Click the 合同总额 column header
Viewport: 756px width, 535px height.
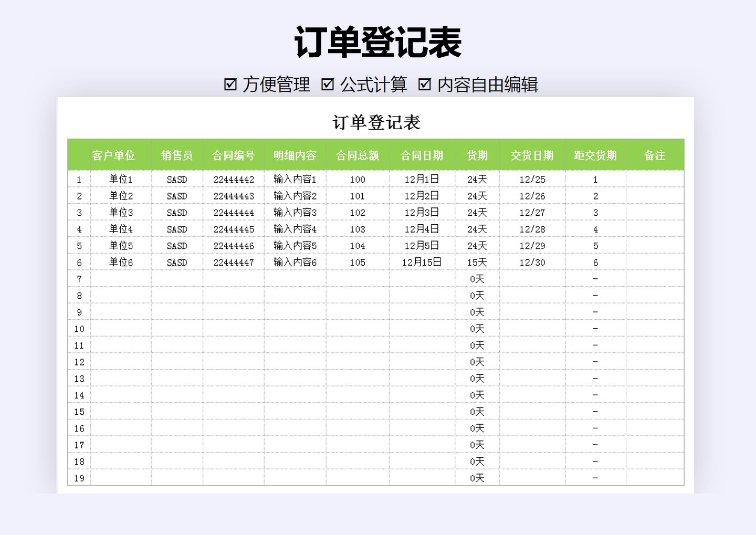coord(357,155)
